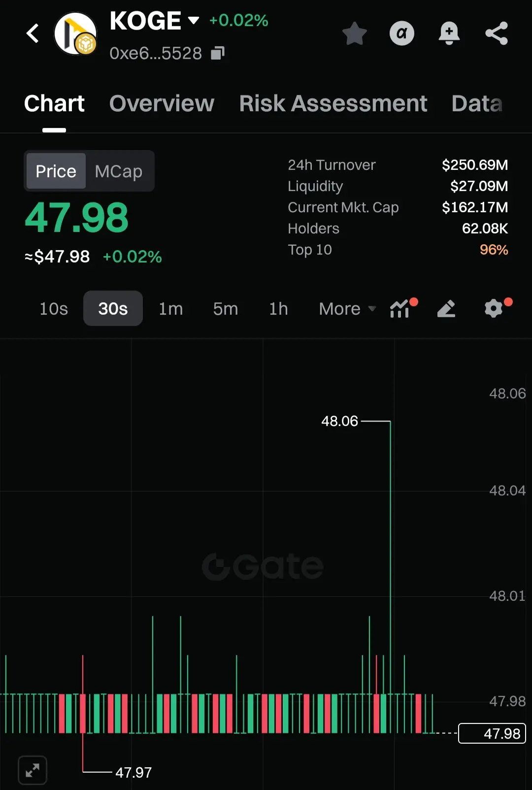Select the 1m chart interval
The height and width of the screenshot is (790, 532).
click(170, 308)
